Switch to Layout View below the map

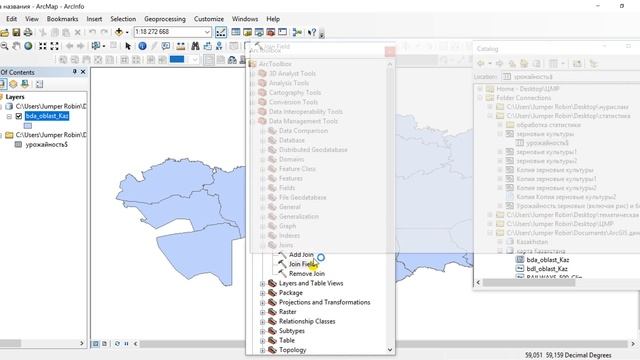pyautogui.click(x=104, y=344)
